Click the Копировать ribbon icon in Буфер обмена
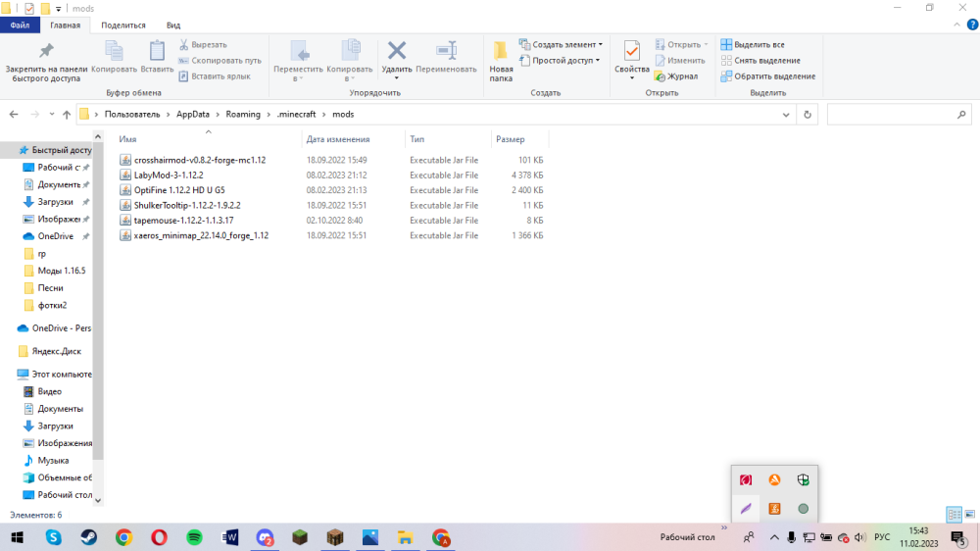 114,57
